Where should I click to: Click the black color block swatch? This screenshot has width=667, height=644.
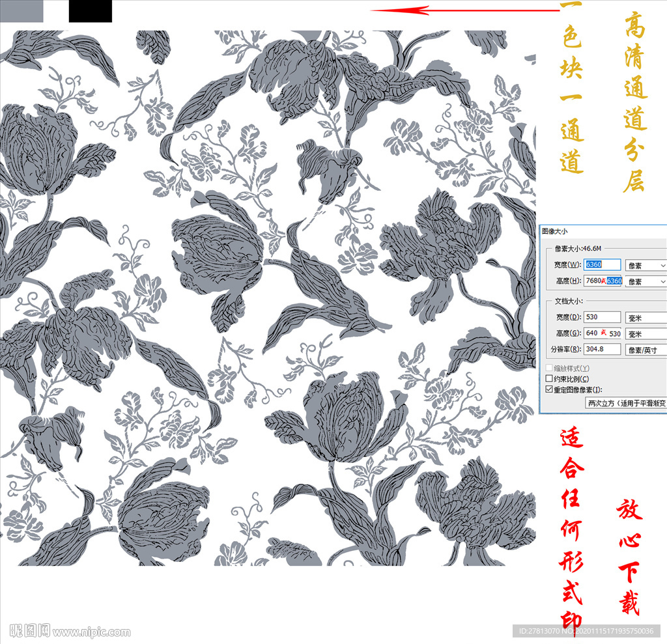coord(91,10)
